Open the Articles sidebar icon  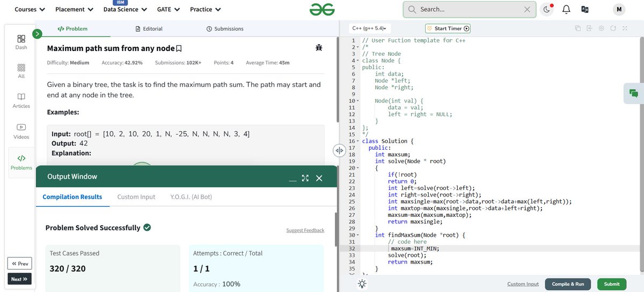coord(21,101)
